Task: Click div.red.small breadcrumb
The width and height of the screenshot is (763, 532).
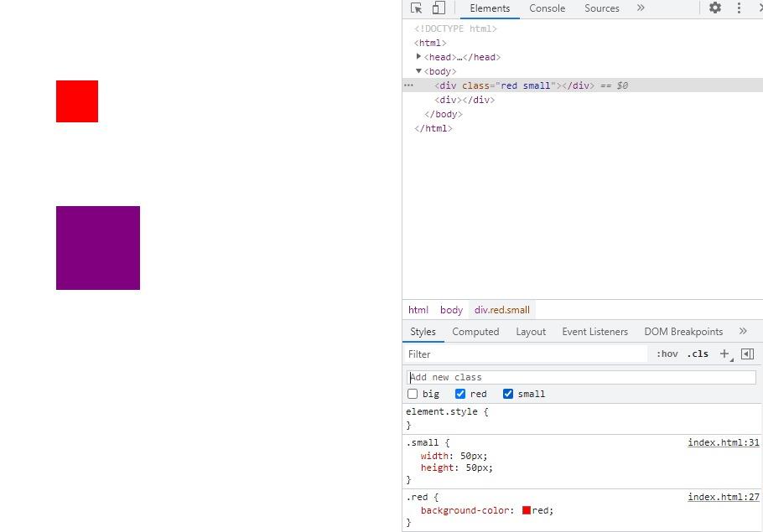Action: [501, 310]
